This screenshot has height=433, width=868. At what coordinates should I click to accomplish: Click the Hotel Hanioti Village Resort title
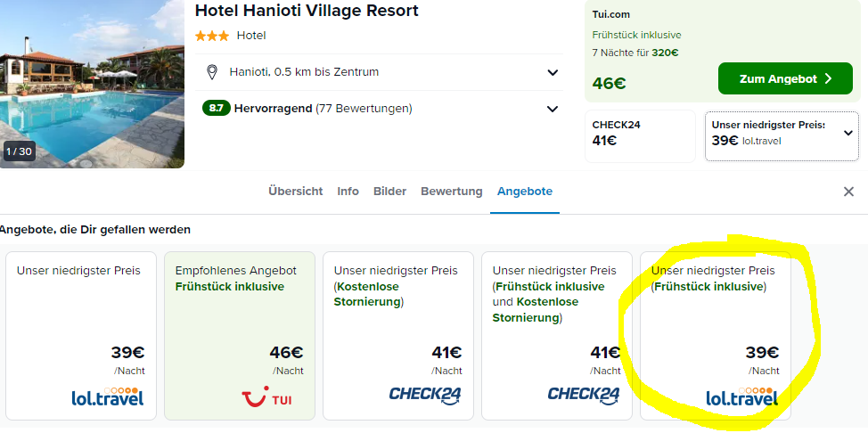click(x=307, y=11)
